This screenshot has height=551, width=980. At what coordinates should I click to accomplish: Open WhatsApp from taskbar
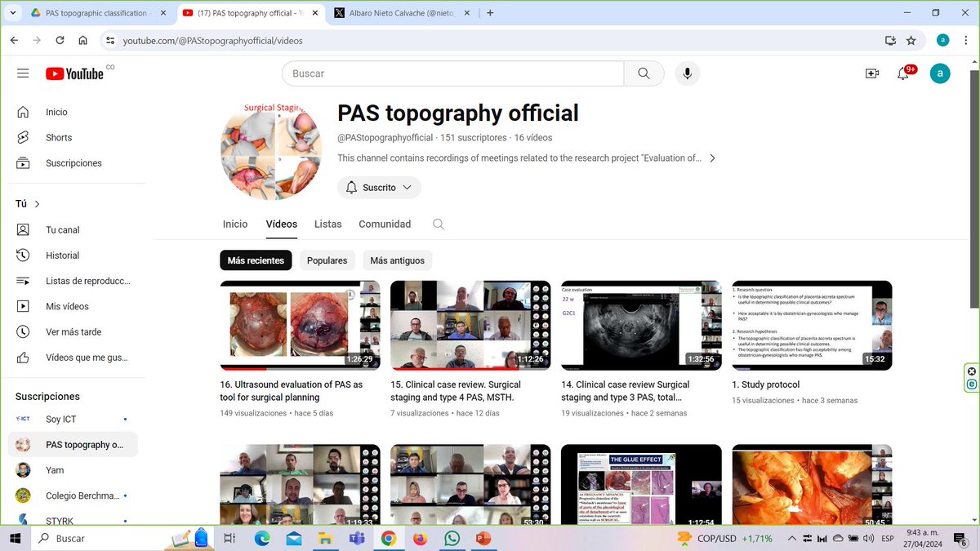click(x=452, y=539)
